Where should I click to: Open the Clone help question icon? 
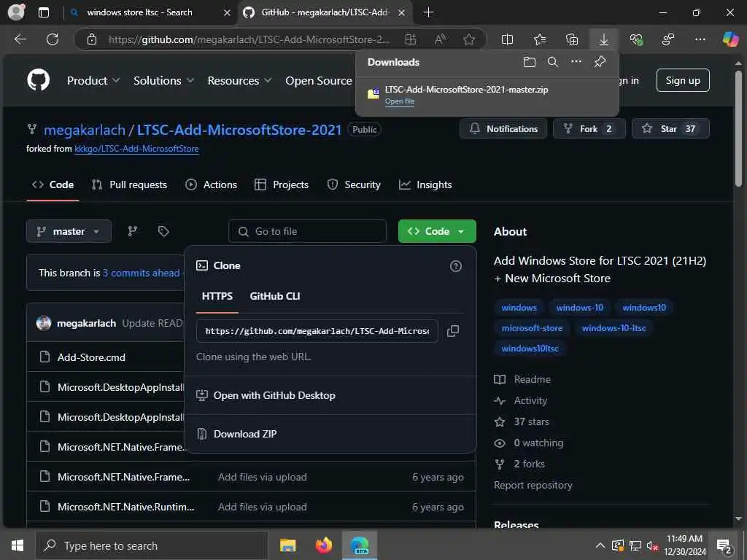click(x=455, y=266)
